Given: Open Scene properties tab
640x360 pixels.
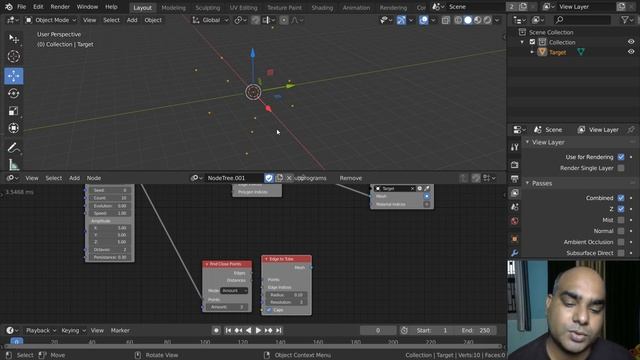Looking at the screenshot, I should click(514, 207).
